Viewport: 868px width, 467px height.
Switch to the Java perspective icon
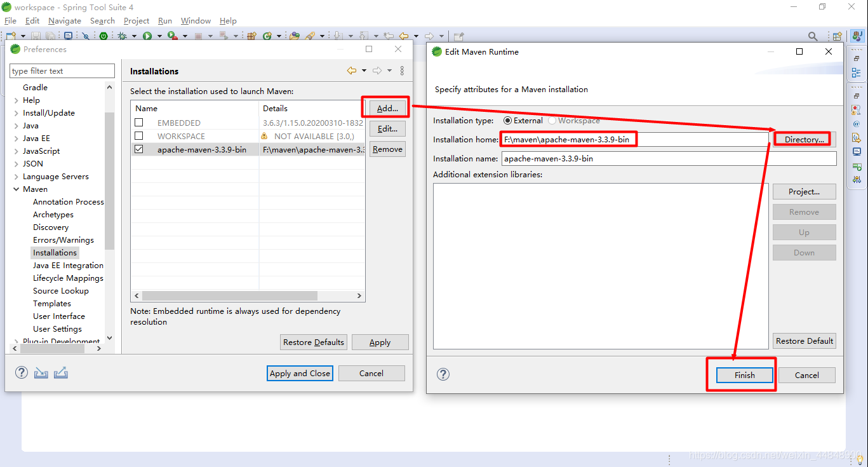[857, 36]
